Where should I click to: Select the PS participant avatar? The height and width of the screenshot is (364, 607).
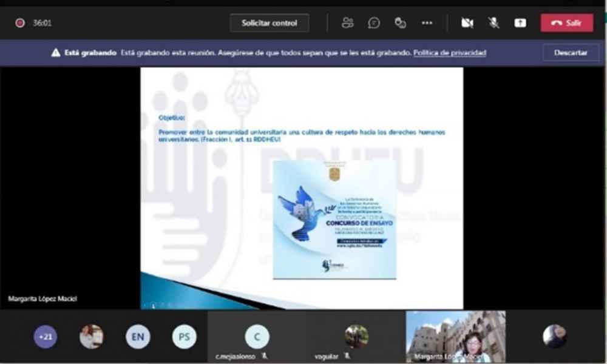[x=184, y=337]
